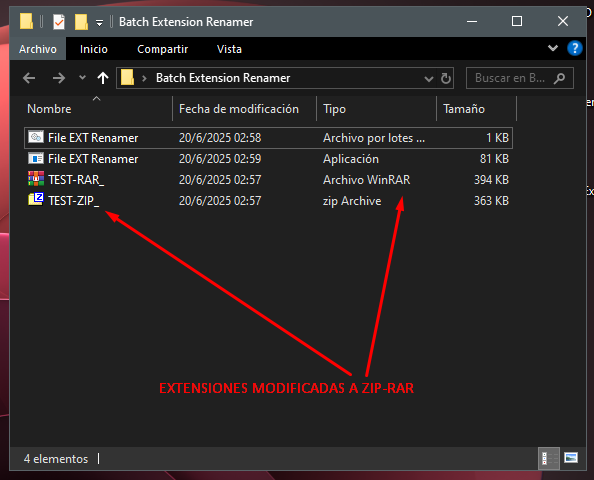Viewport: 594px width, 480px height.
Task: Select the TEST-ZIP_ archive icon
Action: (x=36, y=199)
